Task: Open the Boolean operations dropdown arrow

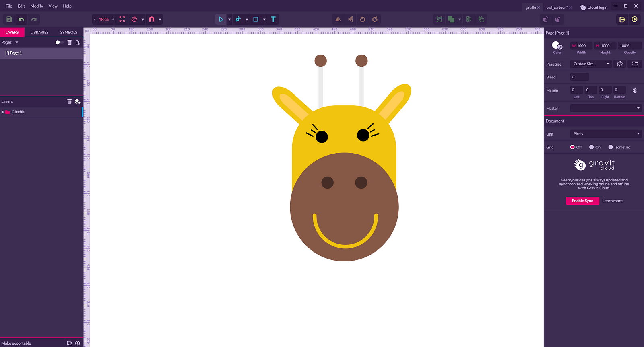Action: (460, 19)
